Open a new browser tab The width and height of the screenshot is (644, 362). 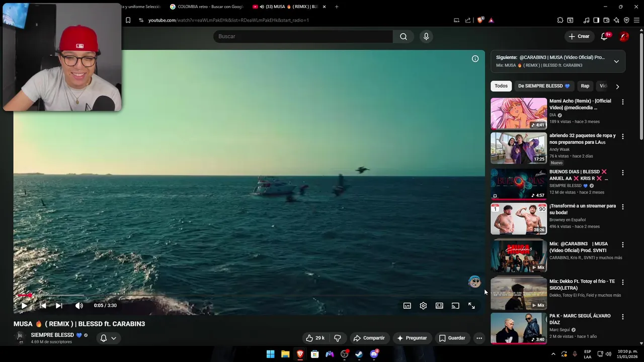point(337,7)
